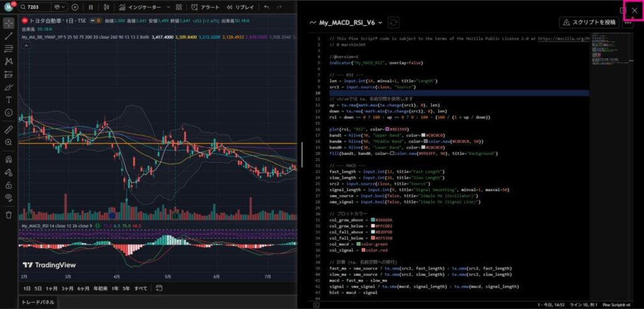
Task: Activate the zoom-in magnifier tool
Action: click(x=9, y=142)
